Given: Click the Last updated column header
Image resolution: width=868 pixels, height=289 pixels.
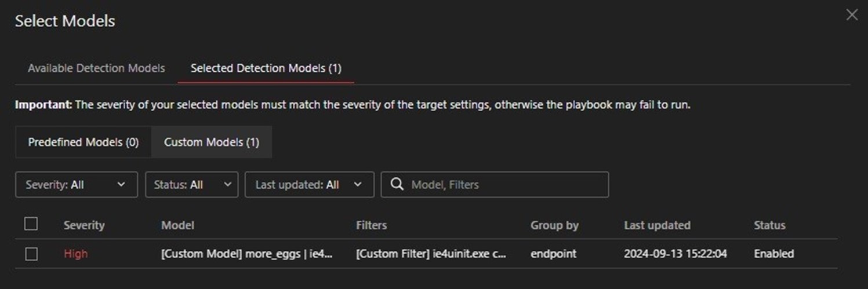Looking at the screenshot, I should 657,225.
